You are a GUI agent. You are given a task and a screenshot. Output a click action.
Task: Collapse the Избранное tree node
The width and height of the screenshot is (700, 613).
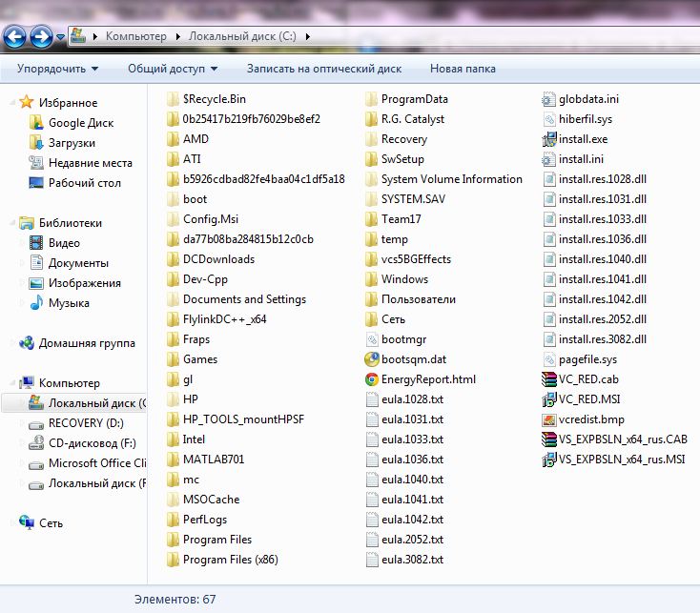[13, 102]
